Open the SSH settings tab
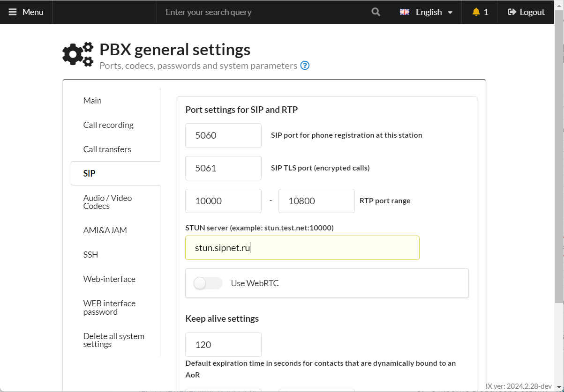564x392 pixels. tap(90, 255)
